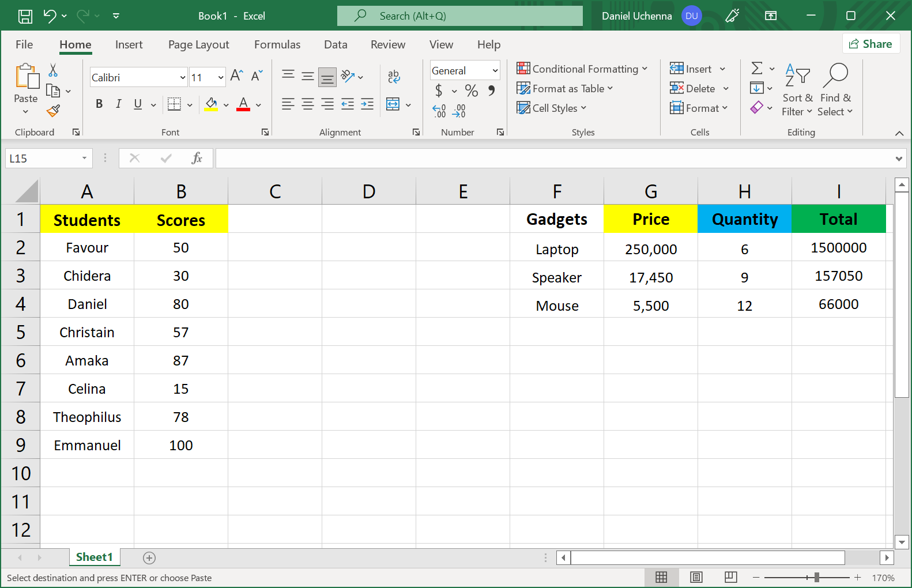This screenshot has height=588, width=912.
Task: Click the Share button
Action: tap(870, 44)
